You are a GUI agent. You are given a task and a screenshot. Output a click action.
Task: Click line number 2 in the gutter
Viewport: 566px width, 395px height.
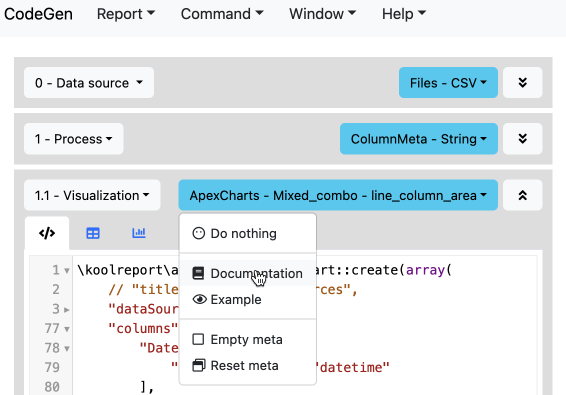56,290
